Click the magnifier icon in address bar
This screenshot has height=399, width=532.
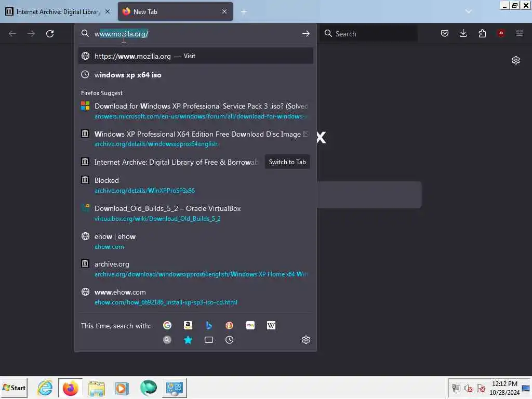tap(85, 33)
